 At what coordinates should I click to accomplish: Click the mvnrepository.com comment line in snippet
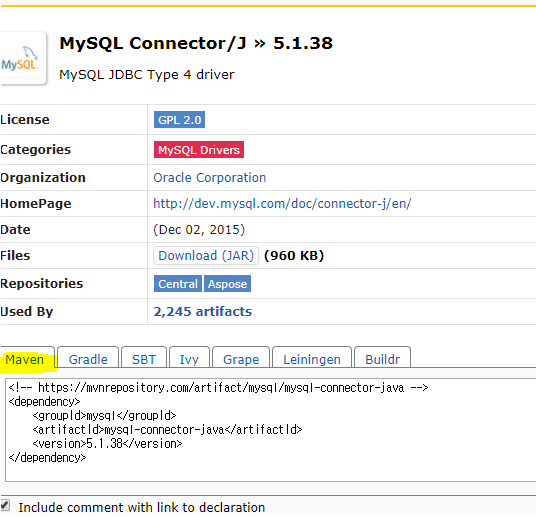click(218, 388)
